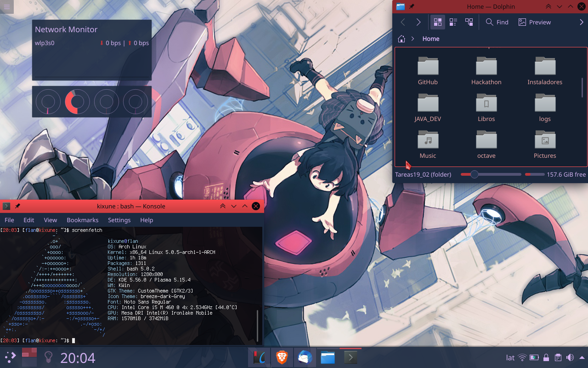The width and height of the screenshot is (588, 368).
Task: Toggle the Preview button in Dolphin
Action: 534,22
